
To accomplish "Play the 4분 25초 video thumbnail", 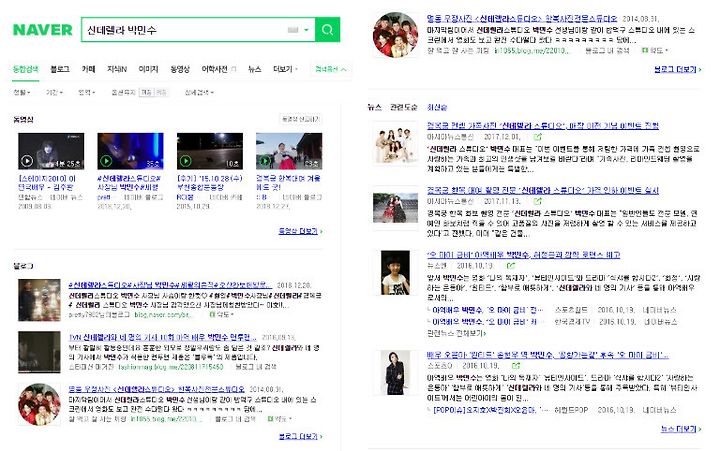I will pyautogui.click(x=51, y=151).
